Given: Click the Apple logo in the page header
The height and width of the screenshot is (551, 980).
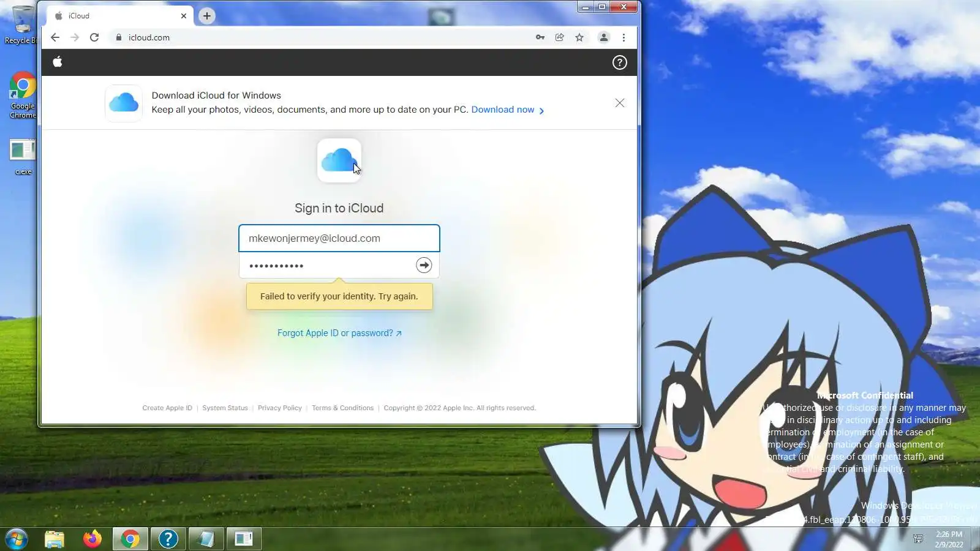Looking at the screenshot, I should [58, 62].
